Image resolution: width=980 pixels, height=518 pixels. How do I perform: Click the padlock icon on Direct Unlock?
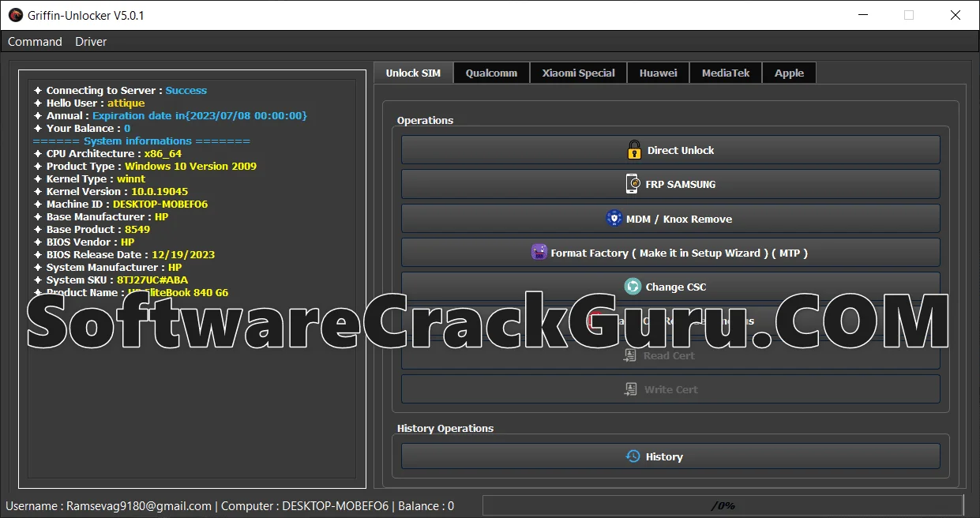point(634,150)
